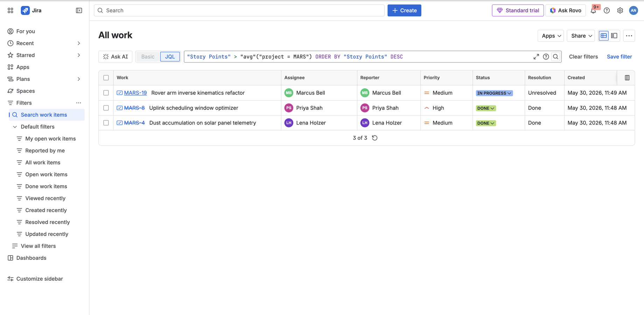This screenshot has height=315, width=644.
Task: Click the JQL syntax help icon
Action: 546,57
